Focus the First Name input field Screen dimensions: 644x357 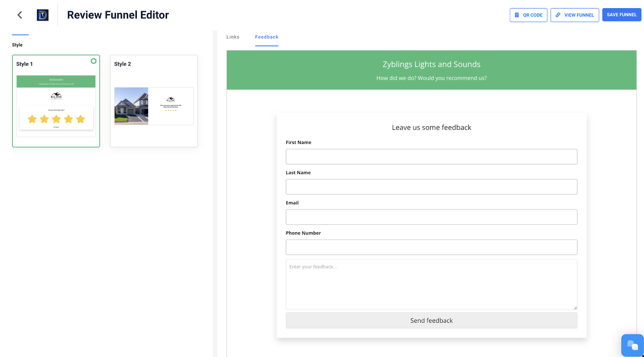tap(431, 157)
